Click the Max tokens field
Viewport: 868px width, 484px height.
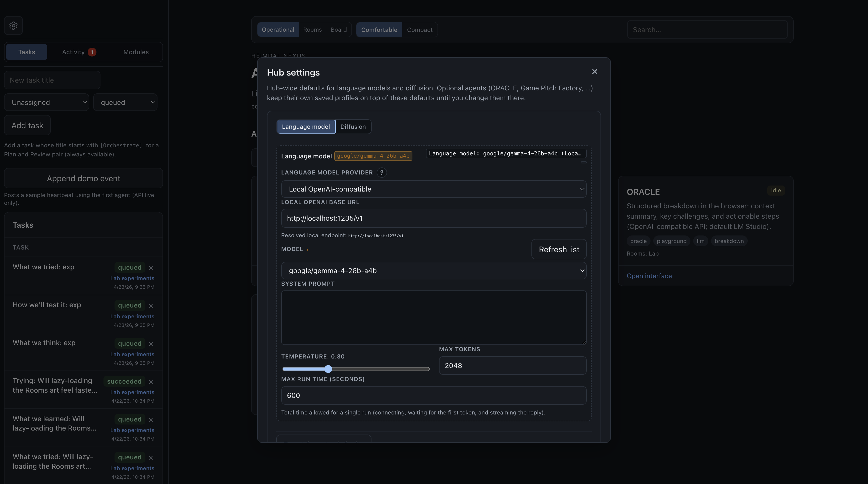pos(513,366)
